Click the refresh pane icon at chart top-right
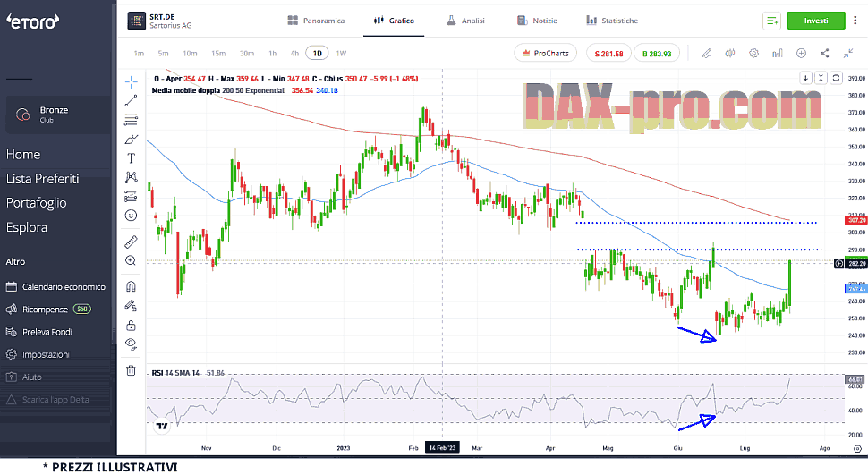 (837, 78)
